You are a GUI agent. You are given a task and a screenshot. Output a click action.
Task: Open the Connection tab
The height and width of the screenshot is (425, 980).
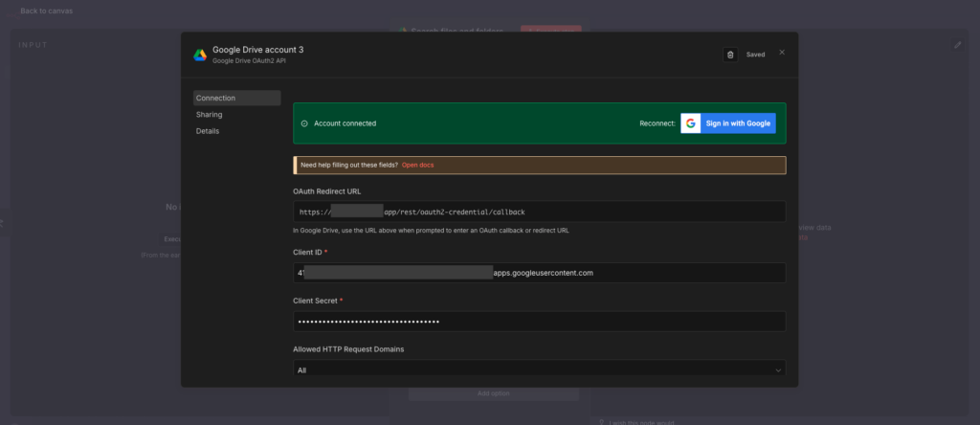236,98
